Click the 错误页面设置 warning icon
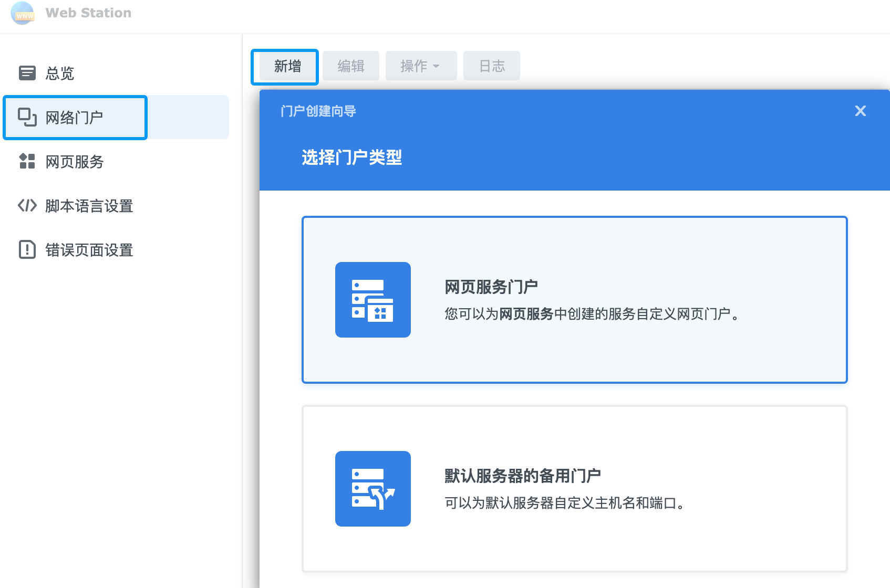Image resolution: width=890 pixels, height=588 pixels. pos(27,249)
